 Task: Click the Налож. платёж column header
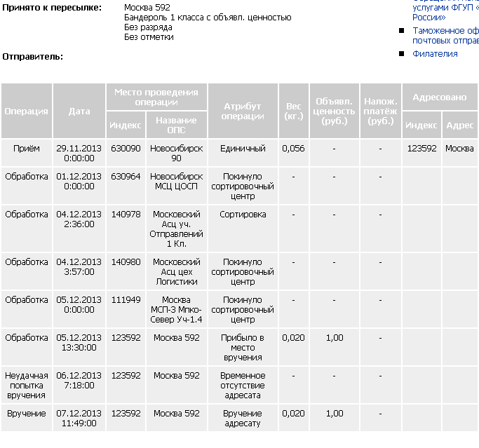tap(381, 111)
